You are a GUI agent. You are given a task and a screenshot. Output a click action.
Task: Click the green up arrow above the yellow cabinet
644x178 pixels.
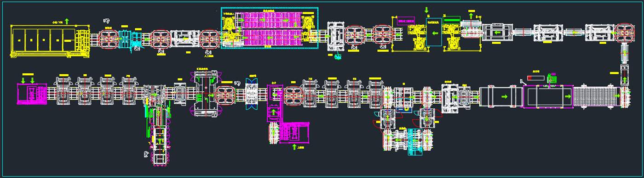(67, 21)
